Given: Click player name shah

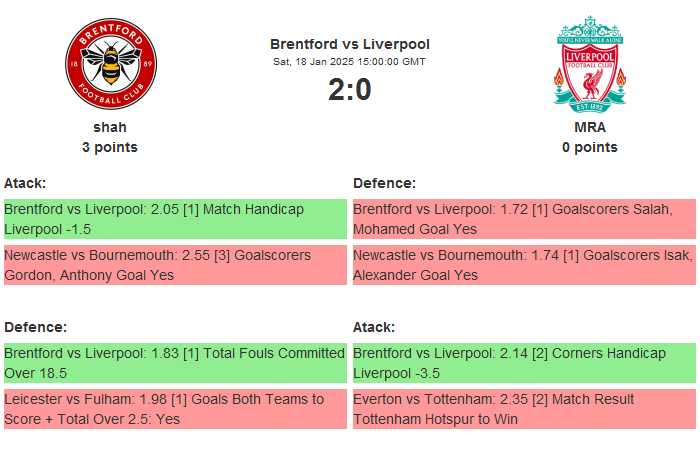Looking at the screenshot, I should pos(110,127).
